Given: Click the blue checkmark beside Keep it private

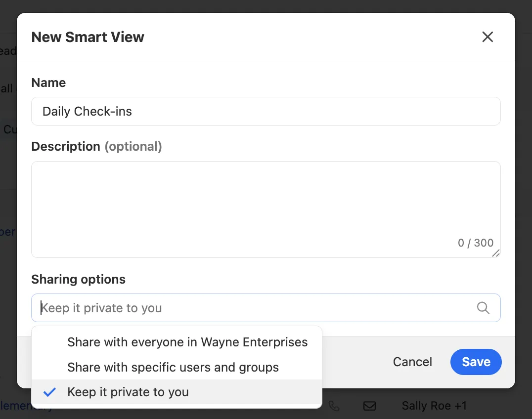Looking at the screenshot, I should click(49, 392).
